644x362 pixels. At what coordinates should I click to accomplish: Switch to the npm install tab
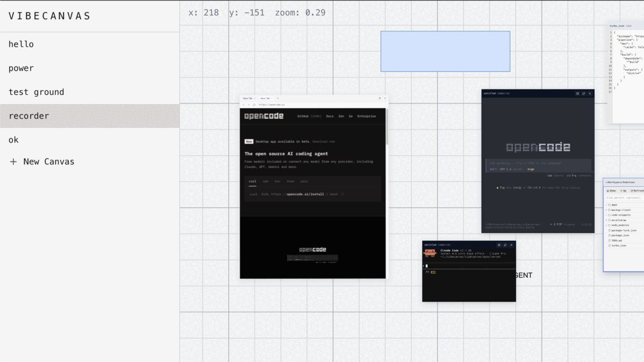coord(265,181)
